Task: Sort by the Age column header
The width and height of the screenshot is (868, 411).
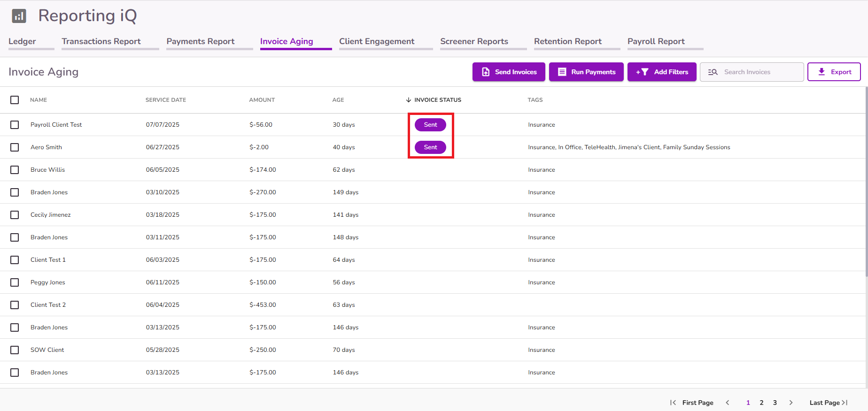Action: pos(338,100)
